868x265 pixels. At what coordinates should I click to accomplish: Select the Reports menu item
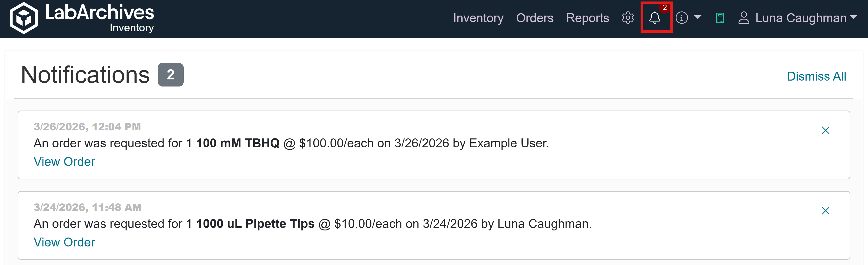[587, 18]
